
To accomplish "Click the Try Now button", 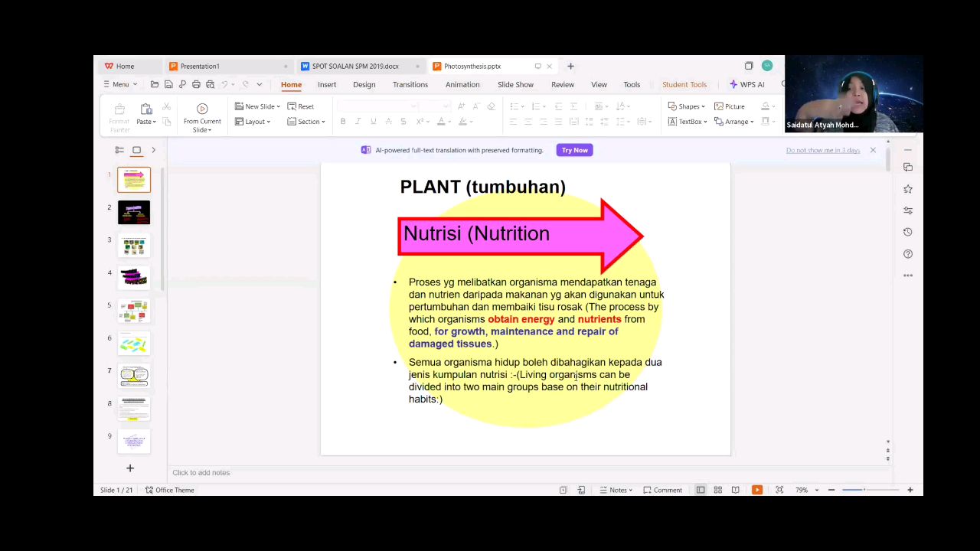I will click(574, 150).
